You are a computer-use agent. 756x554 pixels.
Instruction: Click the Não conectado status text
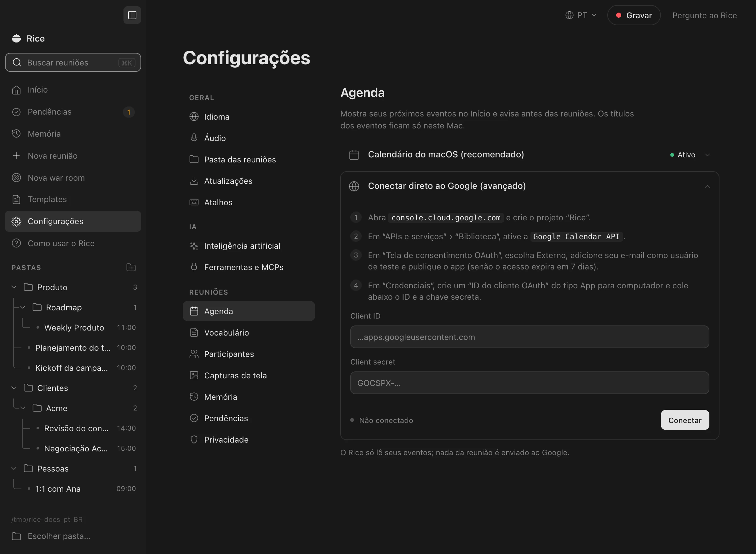coord(386,420)
